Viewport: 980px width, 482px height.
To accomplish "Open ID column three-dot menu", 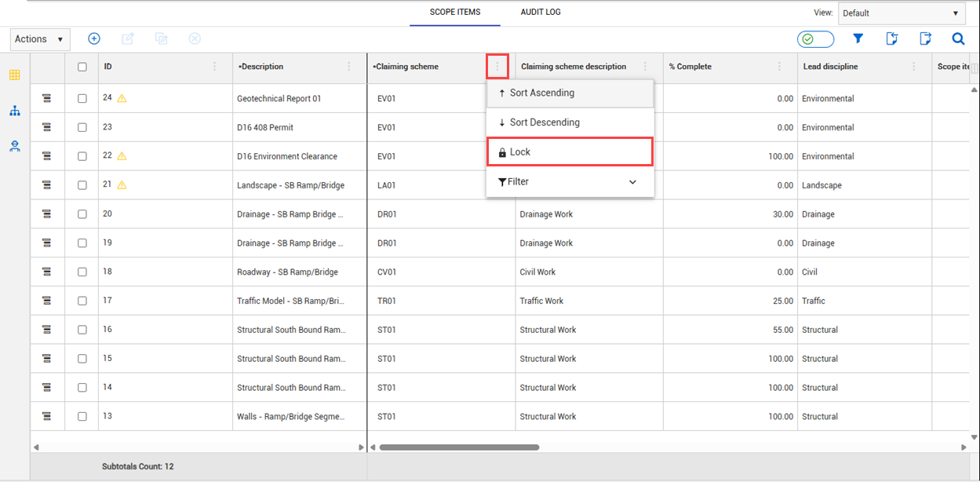I will click(215, 67).
